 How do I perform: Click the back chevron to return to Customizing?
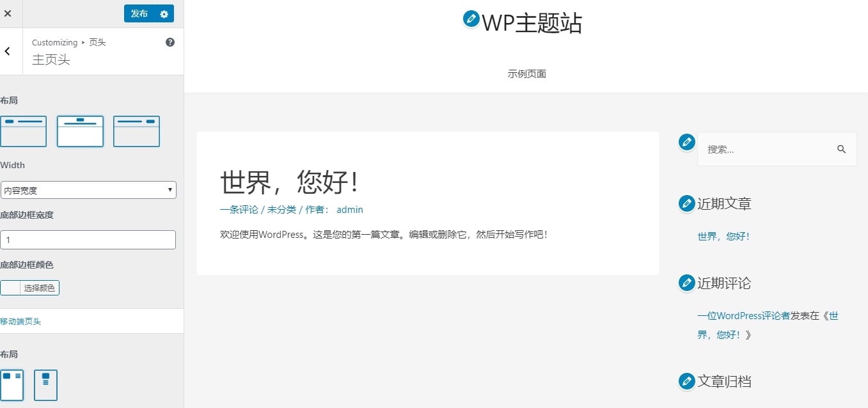tap(7, 51)
